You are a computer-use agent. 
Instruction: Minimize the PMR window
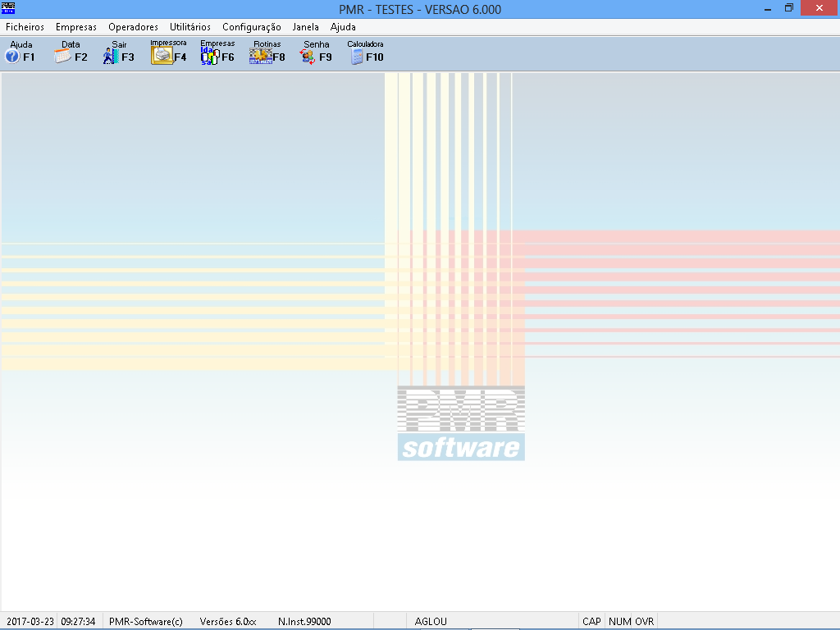tap(768, 8)
